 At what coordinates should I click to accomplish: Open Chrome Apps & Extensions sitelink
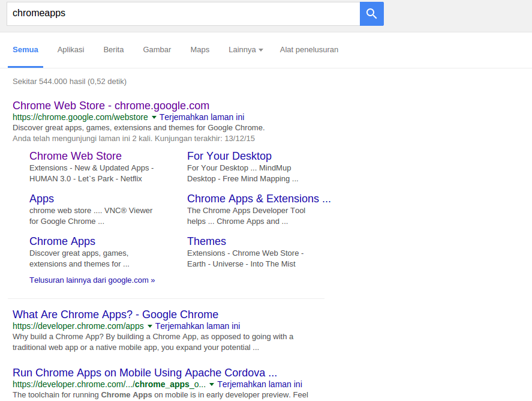(x=259, y=199)
